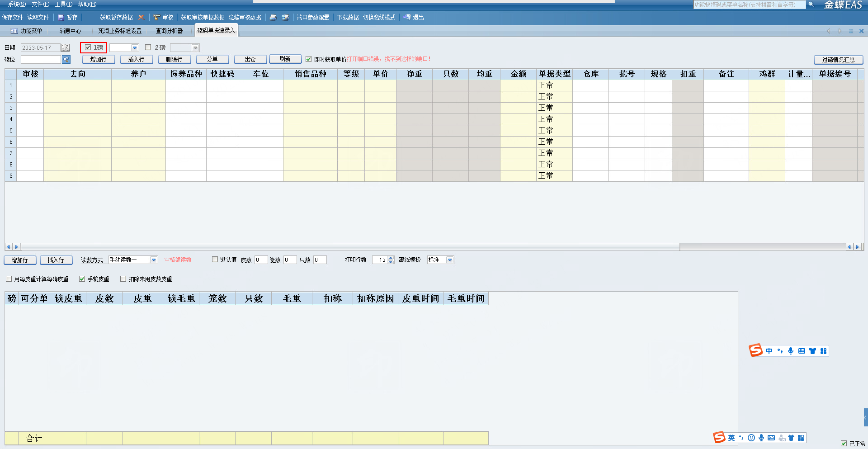Focus the top function shortcut search box
Viewport: 868px width, 449px height.
[749, 5]
